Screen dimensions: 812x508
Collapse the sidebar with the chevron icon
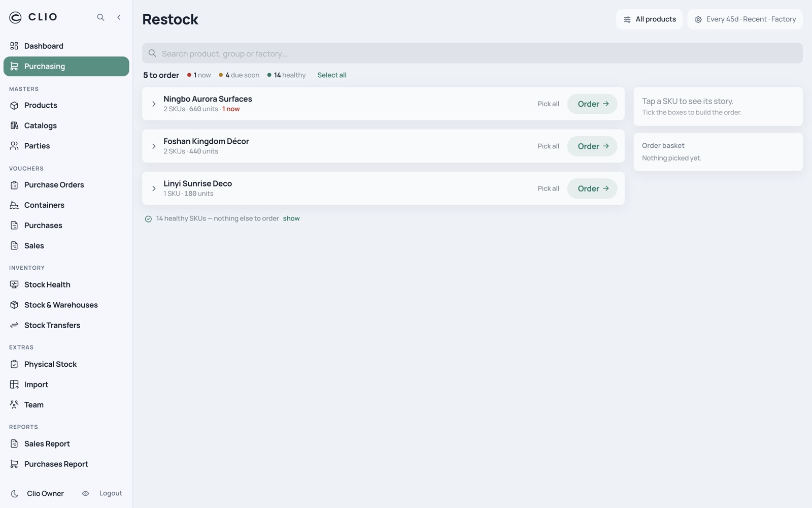coord(119,17)
